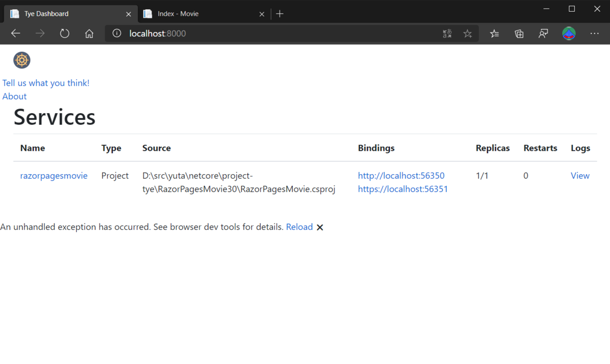Click the Bindings column header
This screenshot has width=610, height=364.
point(376,148)
